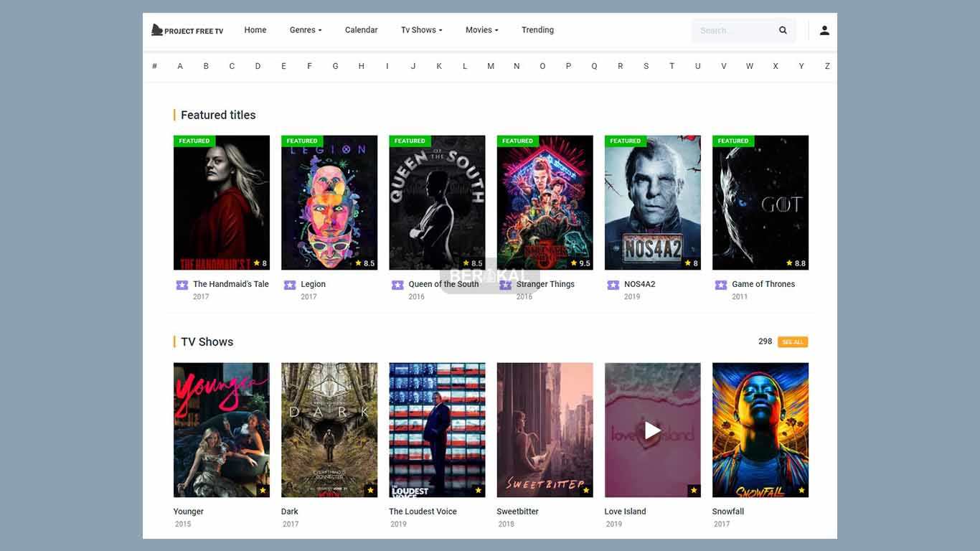Click the Younger title text
Screen dimensions: 980x551
point(189,512)
